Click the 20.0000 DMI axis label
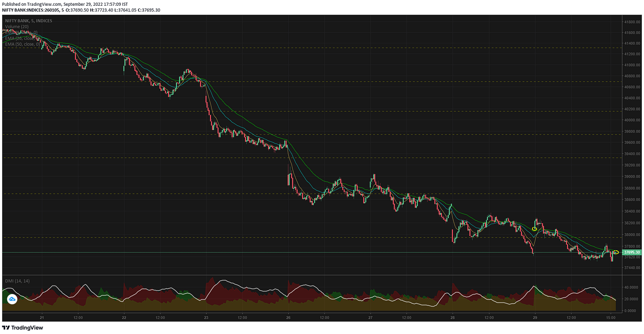The image size is (644, 334). (632, 299)
